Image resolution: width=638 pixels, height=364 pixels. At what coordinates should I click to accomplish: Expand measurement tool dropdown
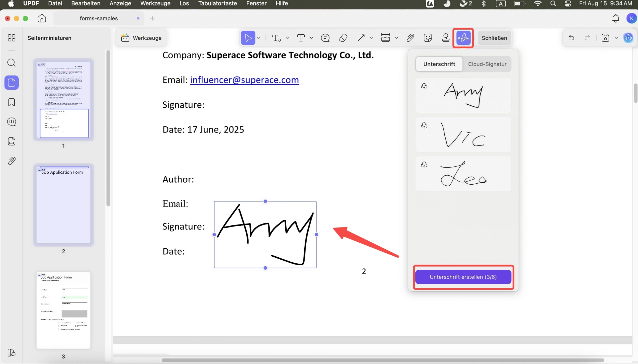[x=396, y=38]
